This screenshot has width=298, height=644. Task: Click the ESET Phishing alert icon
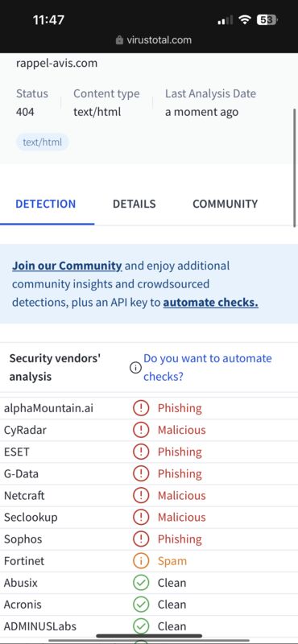(141, 452)
